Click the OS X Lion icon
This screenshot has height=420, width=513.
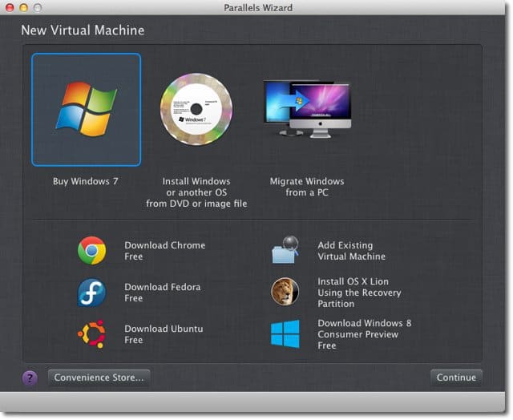pyautogui.click(x=285, y=292)
